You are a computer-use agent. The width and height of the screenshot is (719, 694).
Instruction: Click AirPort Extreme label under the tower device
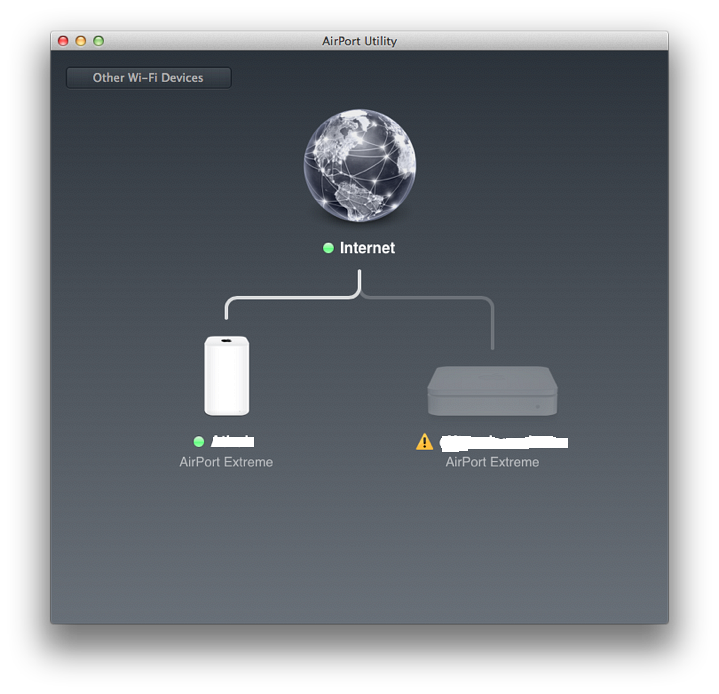(x=226, y=462)
